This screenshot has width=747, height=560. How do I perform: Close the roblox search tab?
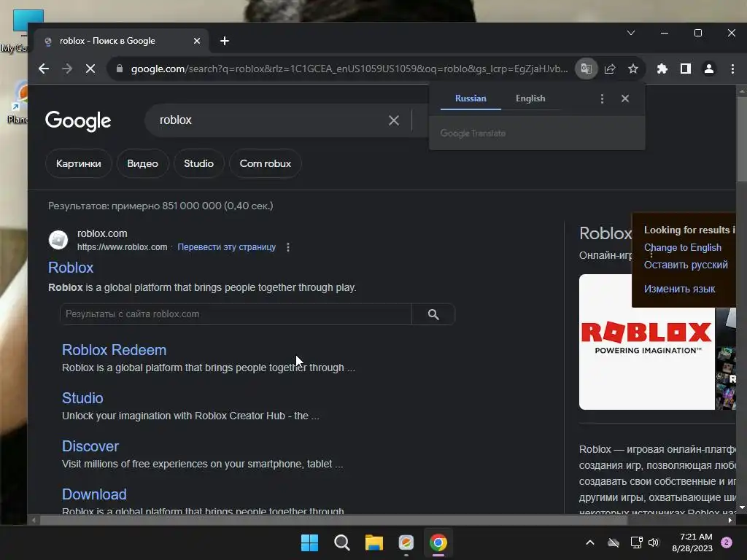point(197,41)
